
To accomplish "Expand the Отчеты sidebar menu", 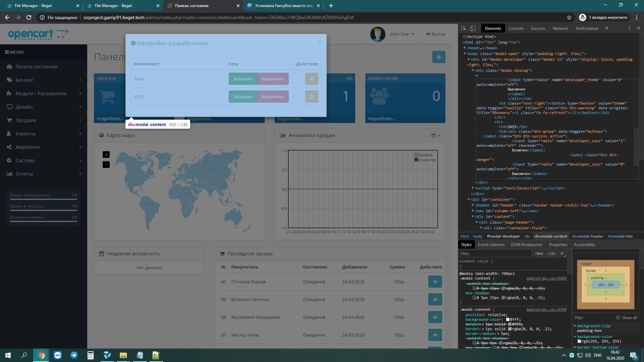I will click(43, 174).
